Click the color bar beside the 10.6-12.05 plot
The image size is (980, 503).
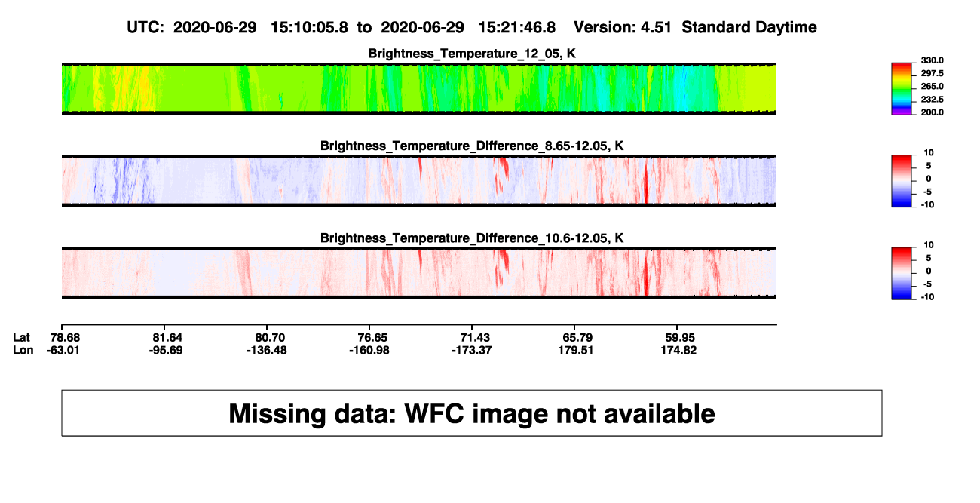[902, 274]
